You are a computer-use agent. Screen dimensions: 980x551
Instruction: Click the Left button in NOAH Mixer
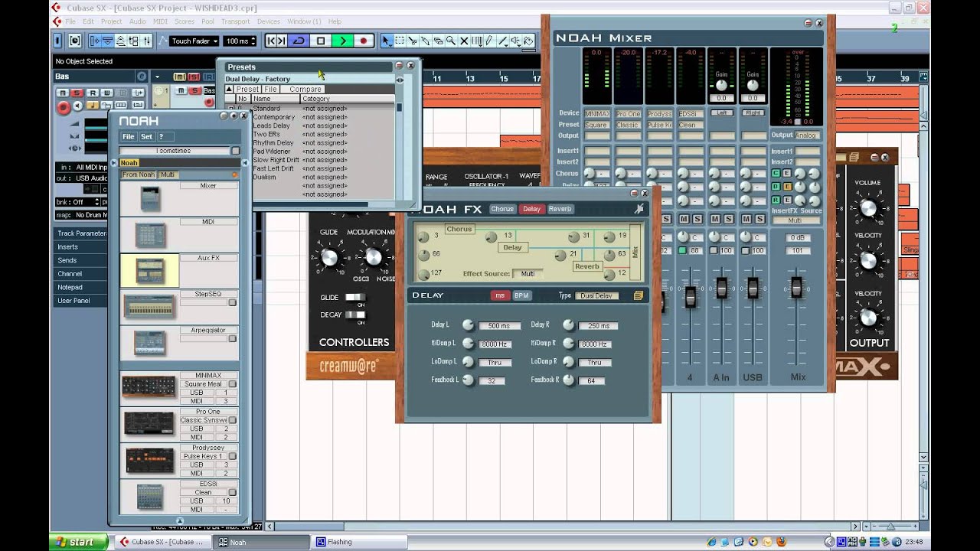tap(721, 113)
